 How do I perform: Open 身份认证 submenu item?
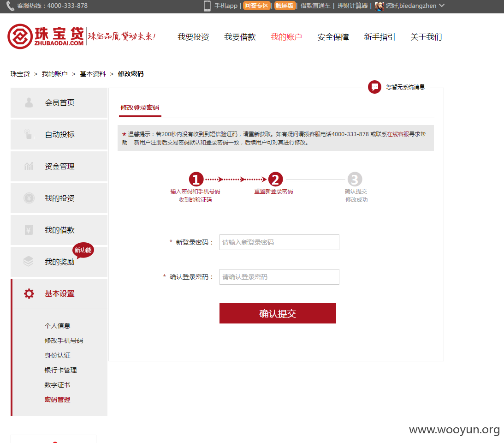click(57, 355)
